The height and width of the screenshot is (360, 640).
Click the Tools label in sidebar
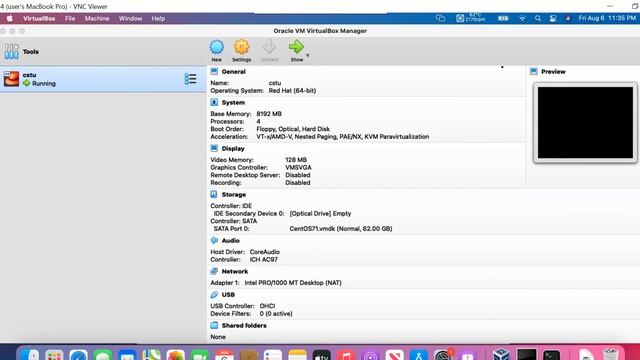tap(31, 52)
